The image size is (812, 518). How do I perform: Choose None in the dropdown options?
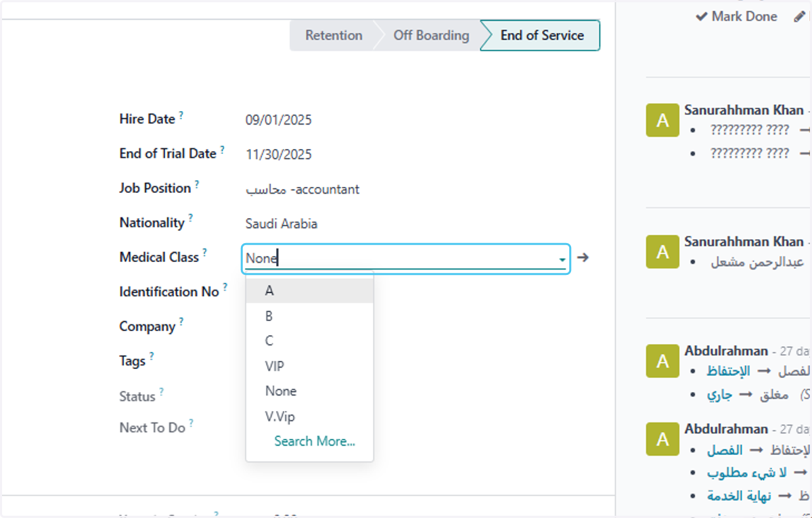pos(309,391)
